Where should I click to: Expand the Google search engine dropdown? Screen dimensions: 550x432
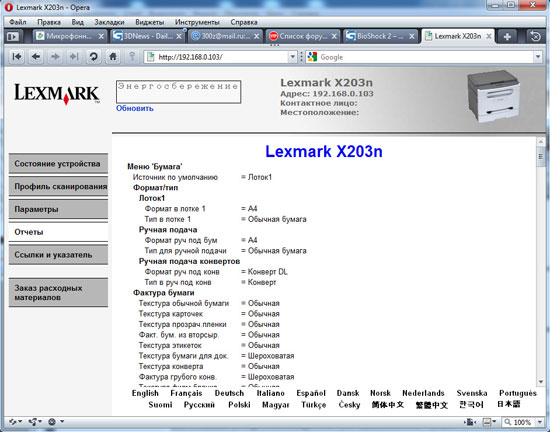538,57
